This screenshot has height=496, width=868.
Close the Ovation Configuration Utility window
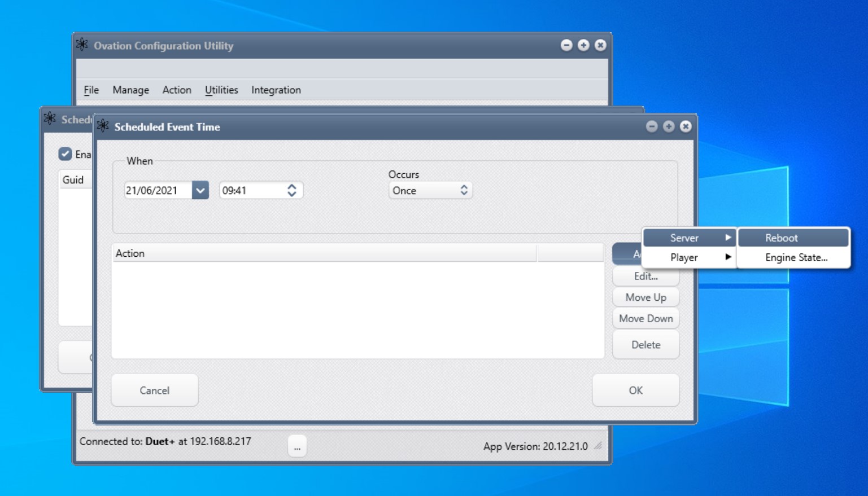tap(600, 45)
